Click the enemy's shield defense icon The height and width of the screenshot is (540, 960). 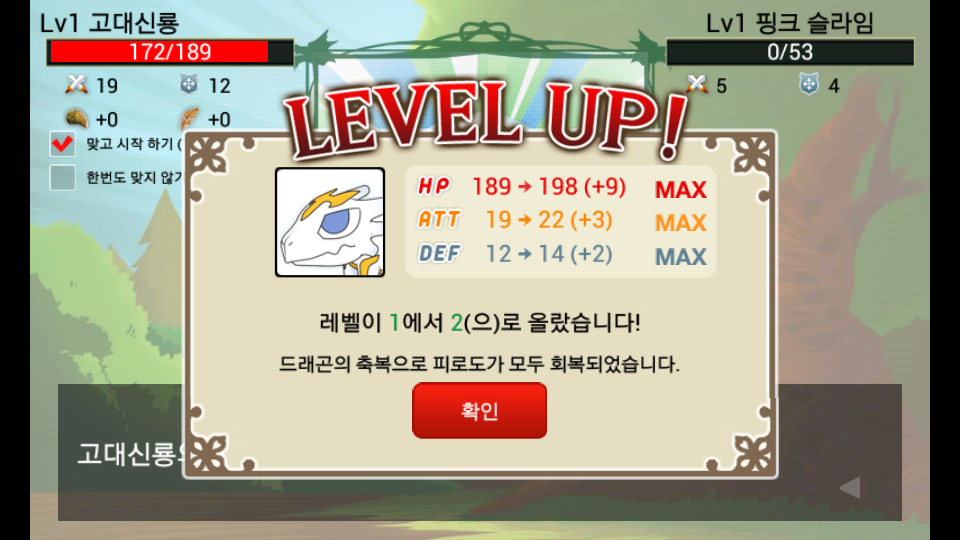(809, 84)
